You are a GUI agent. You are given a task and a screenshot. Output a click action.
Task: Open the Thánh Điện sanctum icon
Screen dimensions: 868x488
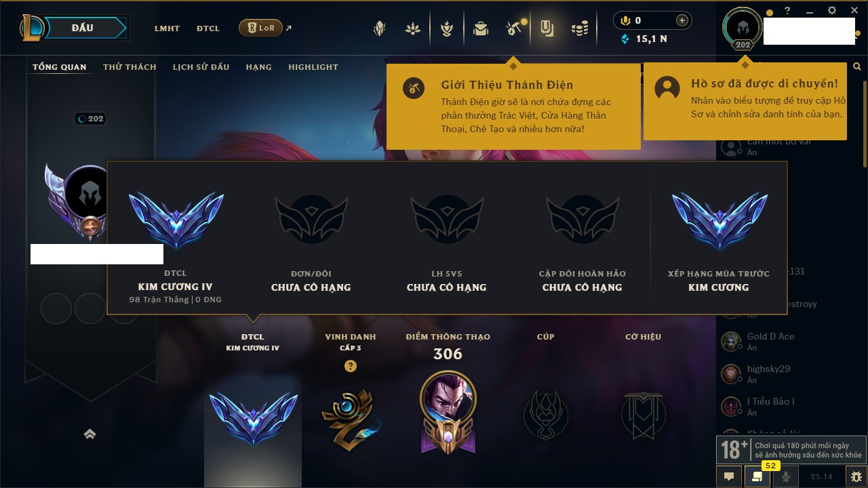click(513, 28)
